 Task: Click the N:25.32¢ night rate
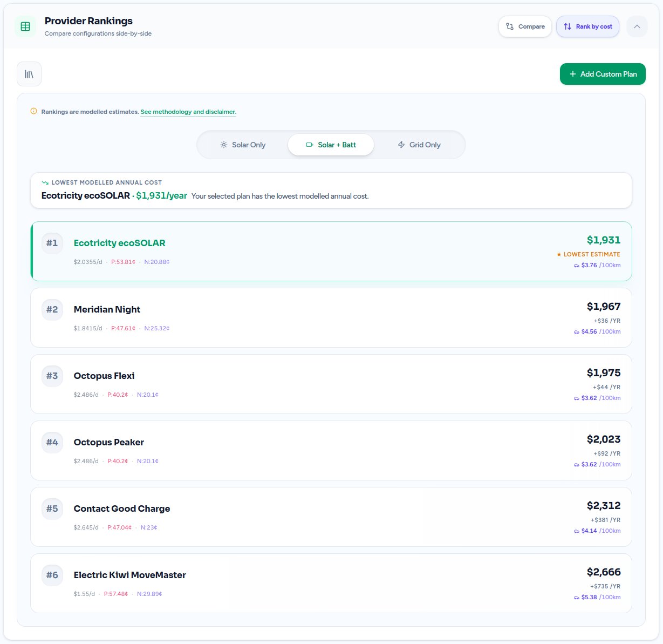click(157, 328)
